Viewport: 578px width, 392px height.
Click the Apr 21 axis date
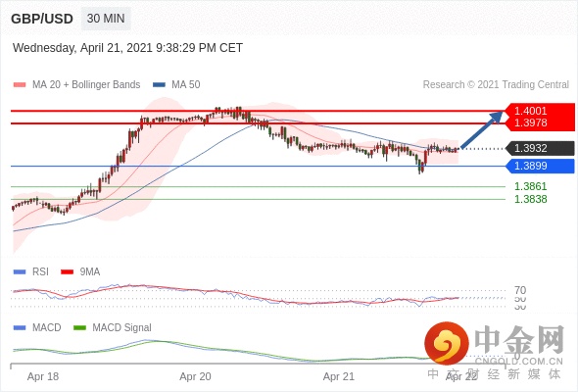pos(338,376)
